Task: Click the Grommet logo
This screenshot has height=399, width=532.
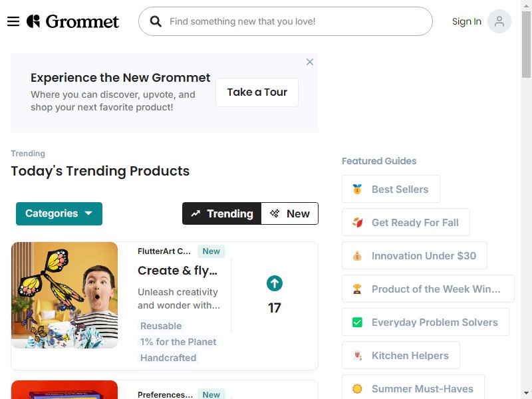Action: [72, 21]
